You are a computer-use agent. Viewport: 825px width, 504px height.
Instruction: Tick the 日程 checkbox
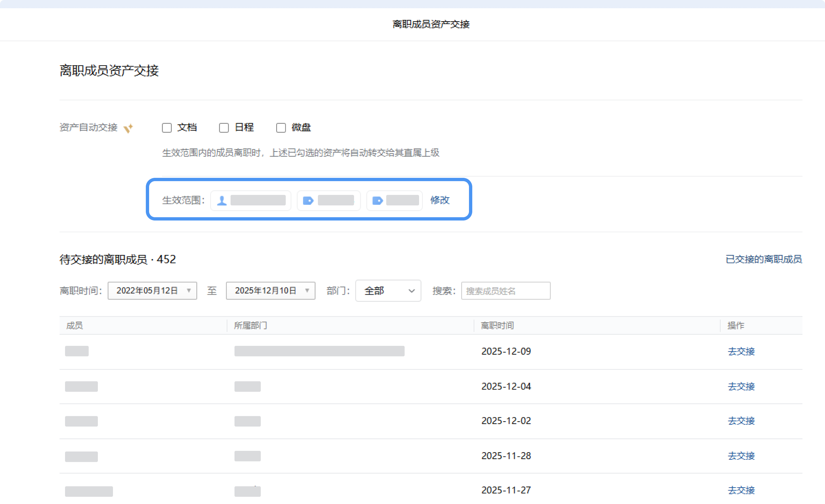(x=224, y=128)
